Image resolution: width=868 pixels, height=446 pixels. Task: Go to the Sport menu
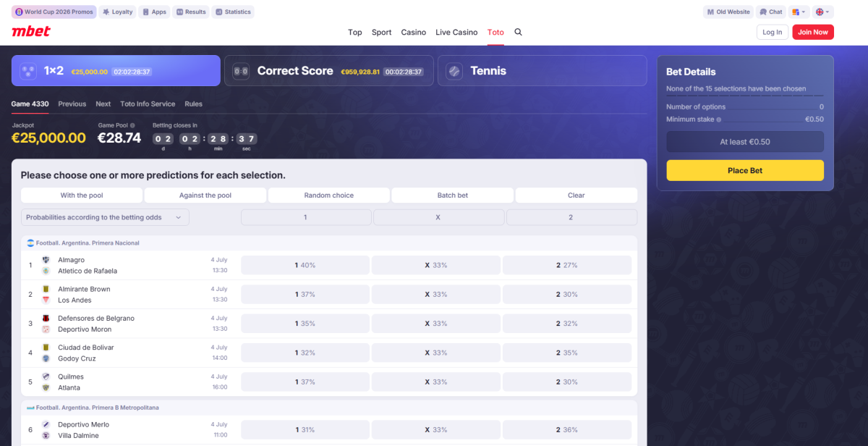point(381,32)
